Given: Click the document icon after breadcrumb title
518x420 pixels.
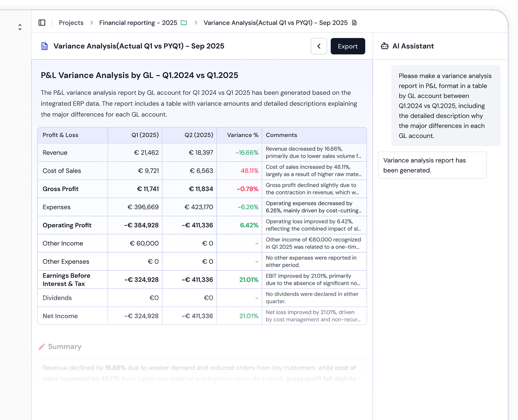Looking at the screenshot, I should pyautogui.click(x=354, y=23).
